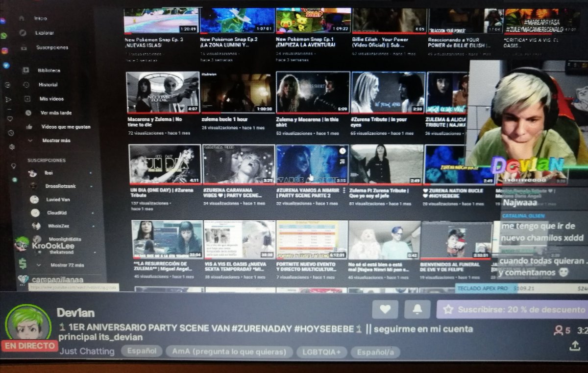Play Billie Eilish Your Power video thumbnail

tap(390, 21)
